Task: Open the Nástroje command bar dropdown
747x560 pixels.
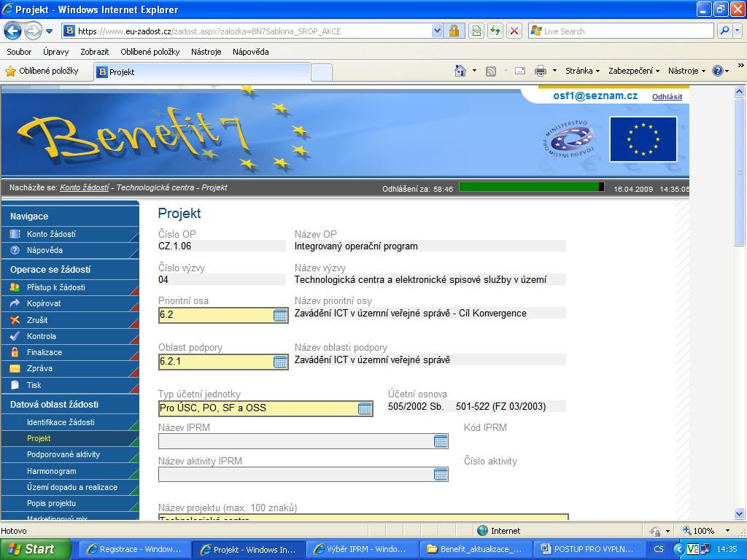Action: click(x=686, y=71)
